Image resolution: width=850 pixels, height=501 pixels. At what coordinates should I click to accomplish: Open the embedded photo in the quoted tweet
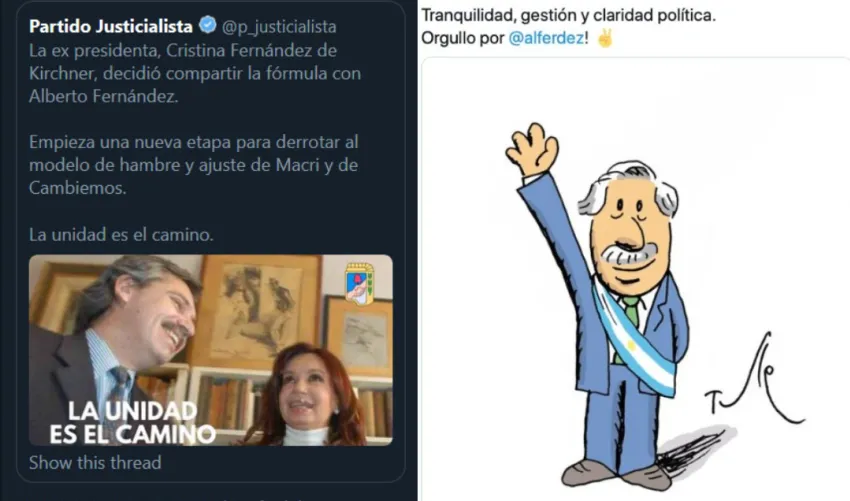click(211, 350)
